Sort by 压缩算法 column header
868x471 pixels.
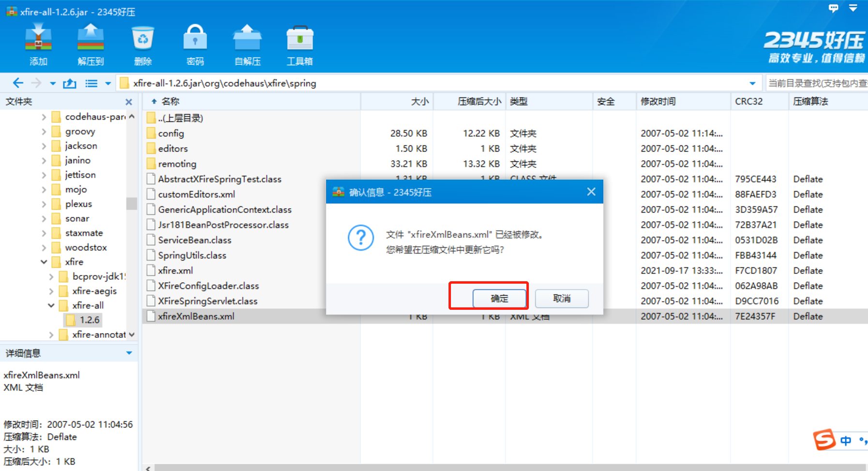pos(828,102)
